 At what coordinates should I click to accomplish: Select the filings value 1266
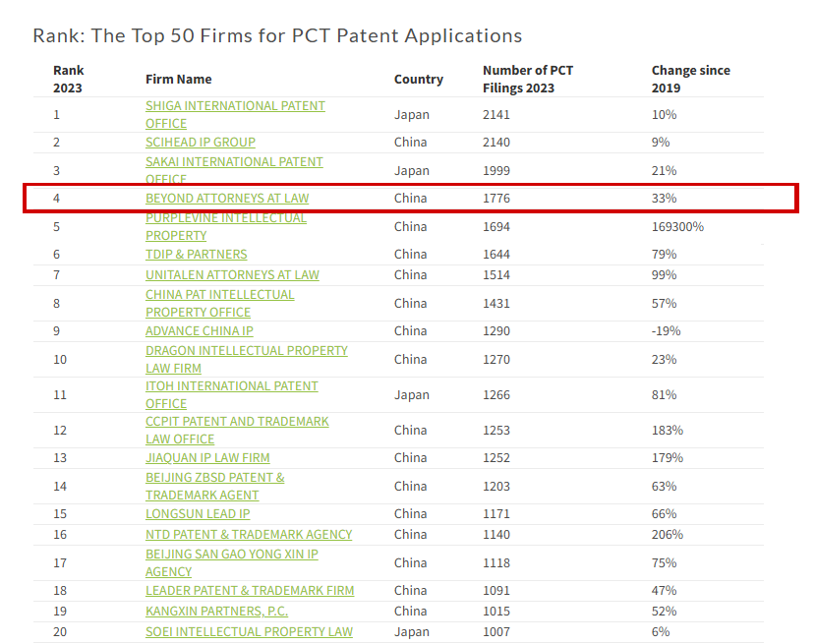pos(496,395)
